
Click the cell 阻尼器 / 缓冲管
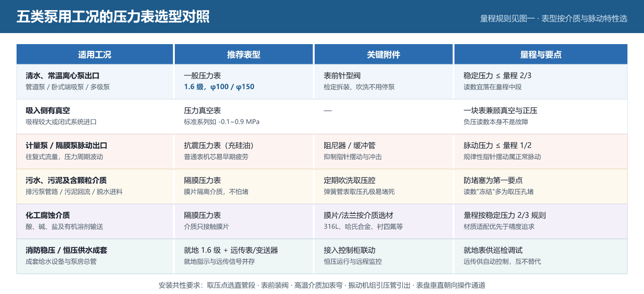(x=350, y=146)
